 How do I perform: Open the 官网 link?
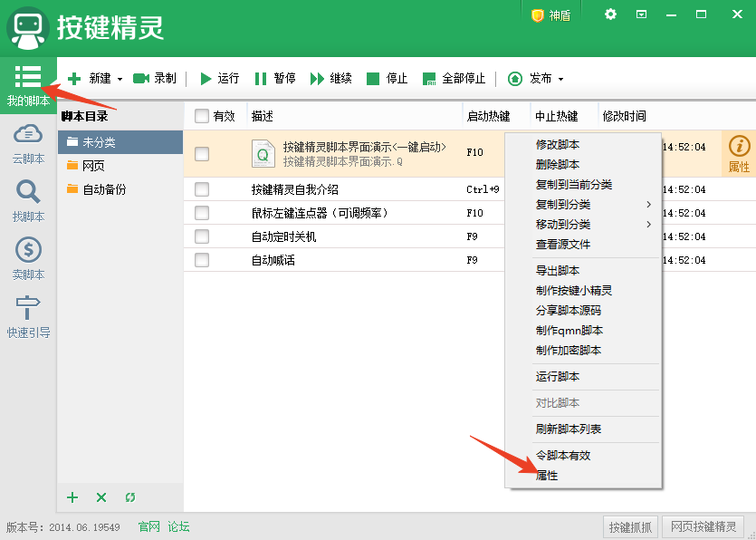tap(149, 526)
